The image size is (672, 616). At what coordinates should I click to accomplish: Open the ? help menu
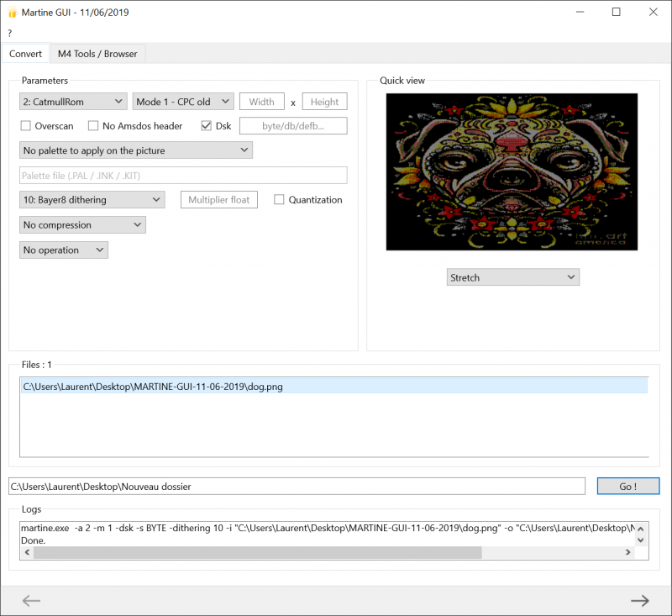10,33
